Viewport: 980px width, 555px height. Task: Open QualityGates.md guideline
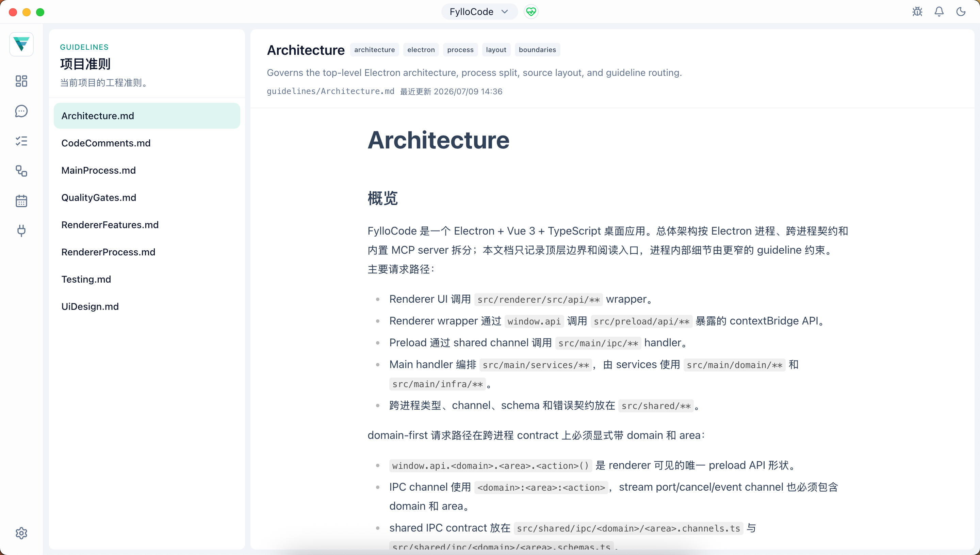pyautogui.click(x=147, y=197)
